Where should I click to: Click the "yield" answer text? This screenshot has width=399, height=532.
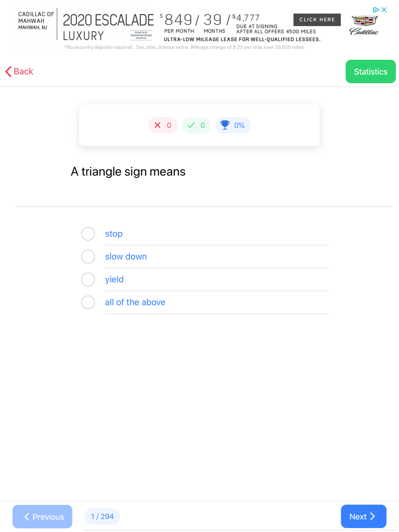[x=115, y=280]
